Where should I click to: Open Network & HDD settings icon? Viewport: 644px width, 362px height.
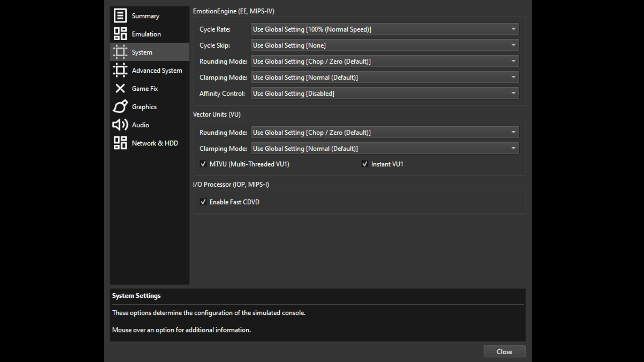tap(120, 143)
